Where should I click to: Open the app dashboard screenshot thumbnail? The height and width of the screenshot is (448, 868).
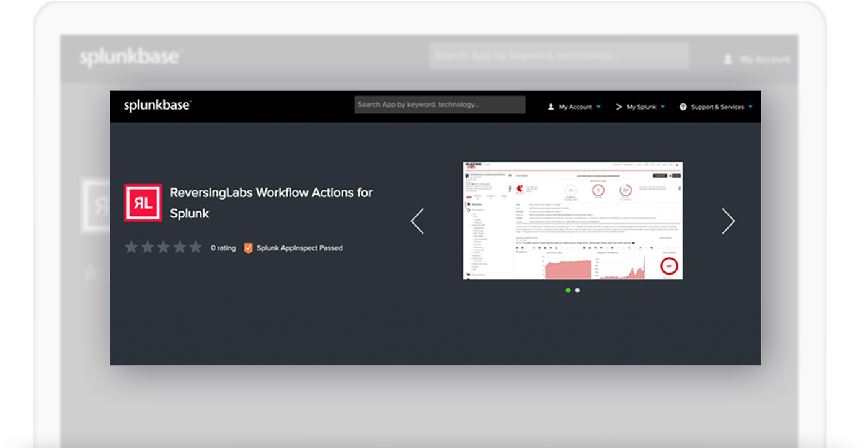tap(573, 221)
